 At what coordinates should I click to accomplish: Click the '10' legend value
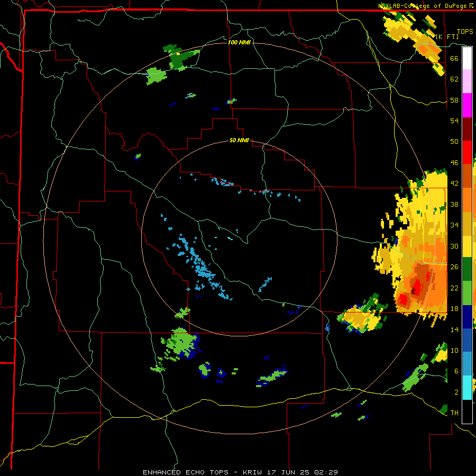454,350
